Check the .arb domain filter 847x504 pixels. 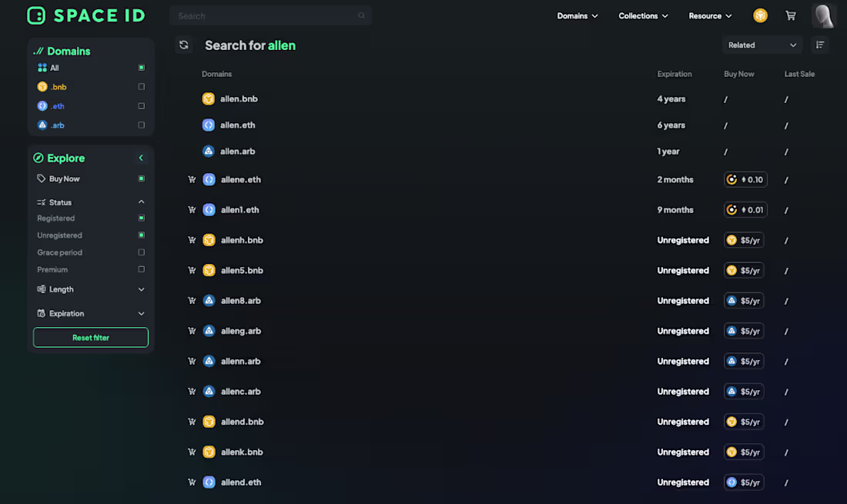142,125
